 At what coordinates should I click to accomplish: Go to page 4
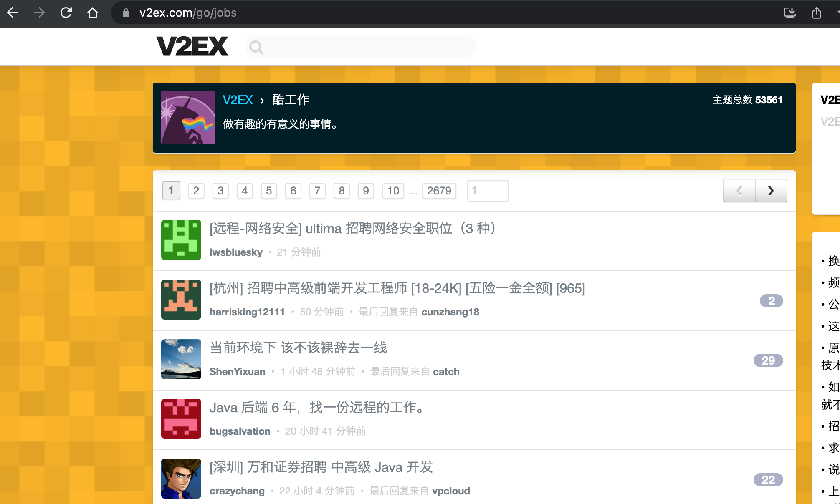(x=245, y=191)
